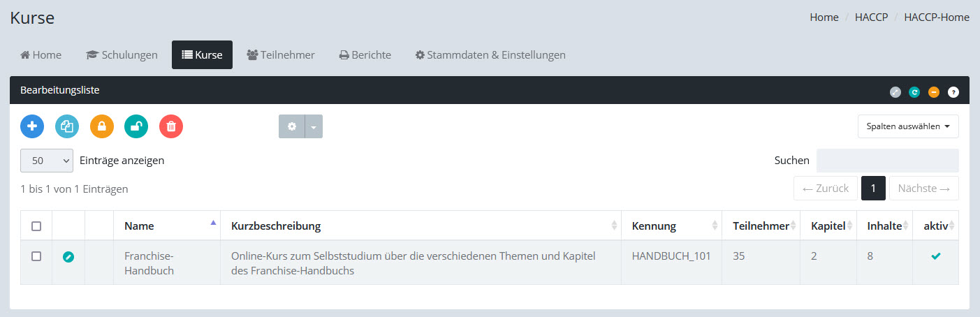The height and width of the screenshot is (317, 980).
Task: Edit the Franchise-Handbuch course via pencil icon
Action: click(68, 257)
